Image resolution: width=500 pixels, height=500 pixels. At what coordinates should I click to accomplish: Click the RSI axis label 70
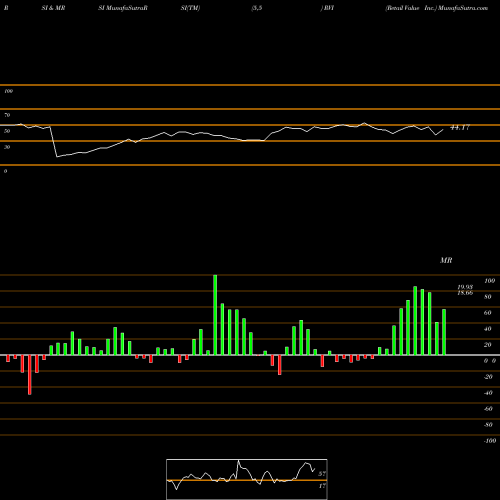click(x=7, y=115)
